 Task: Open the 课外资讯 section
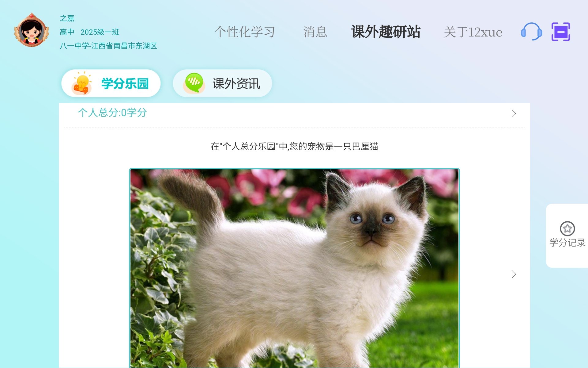[222, 83]
